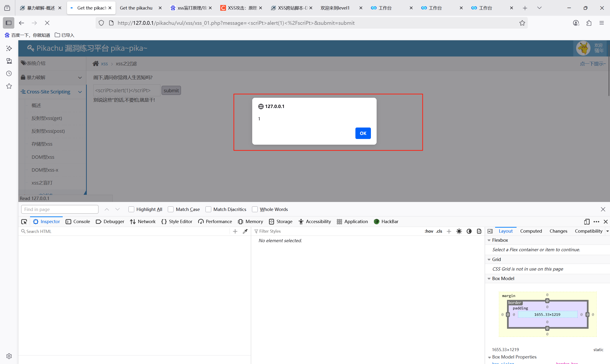Open synced tabs sidebar icon
This screenshot has width=610, height=364.
tap(9, 61)
